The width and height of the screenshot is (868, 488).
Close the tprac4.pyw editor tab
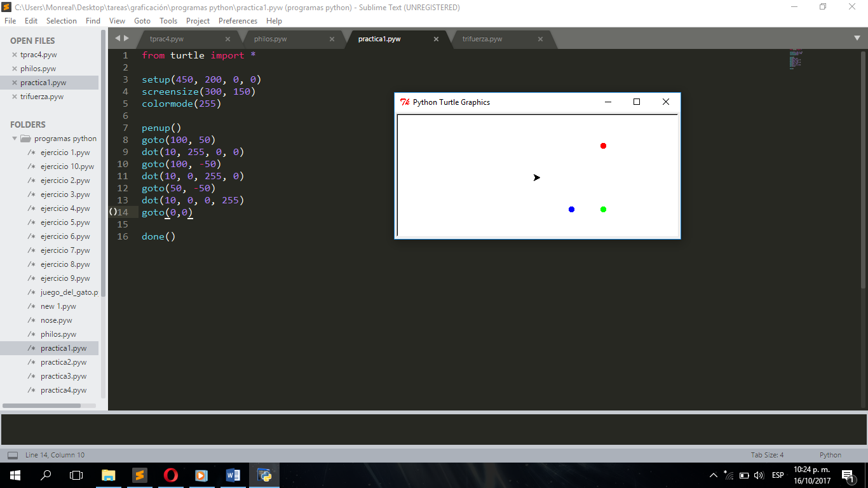coord(227,39)
